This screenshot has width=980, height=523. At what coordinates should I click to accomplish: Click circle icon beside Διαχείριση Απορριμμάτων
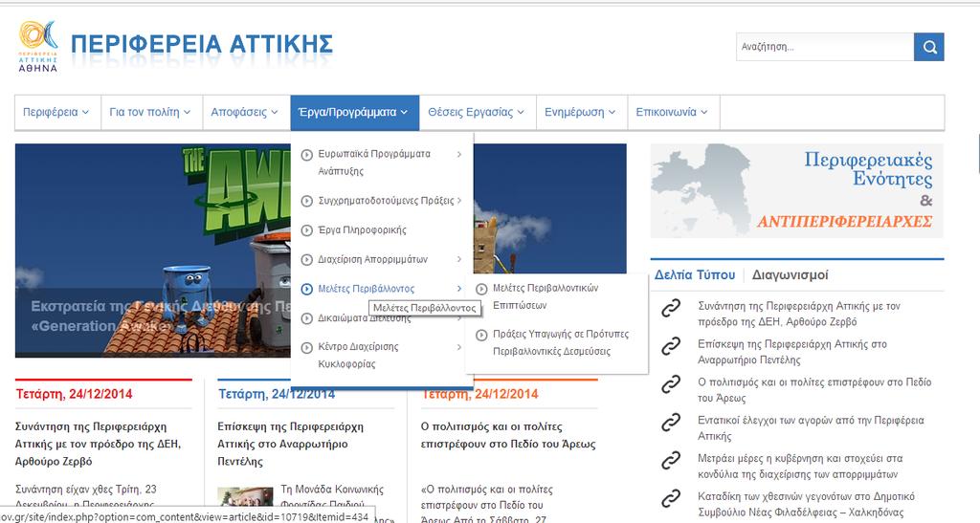click(307, 260)
